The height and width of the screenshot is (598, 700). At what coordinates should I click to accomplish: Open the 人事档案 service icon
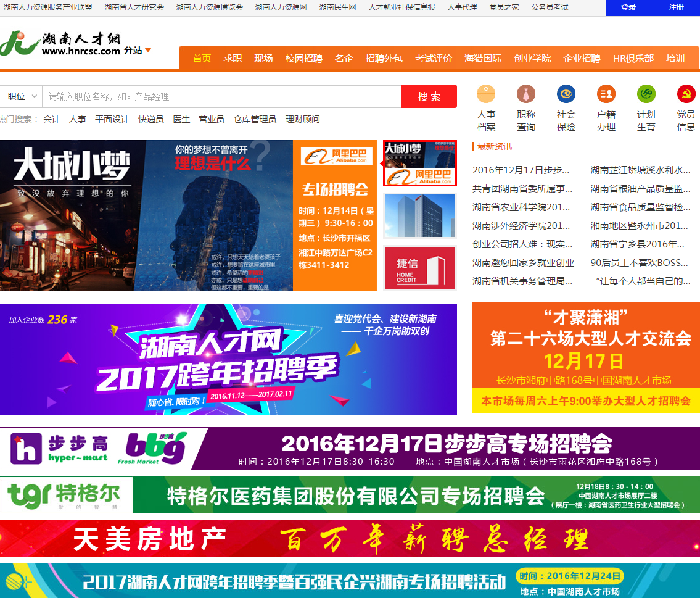pyautogui.click(x=486, y=94)
